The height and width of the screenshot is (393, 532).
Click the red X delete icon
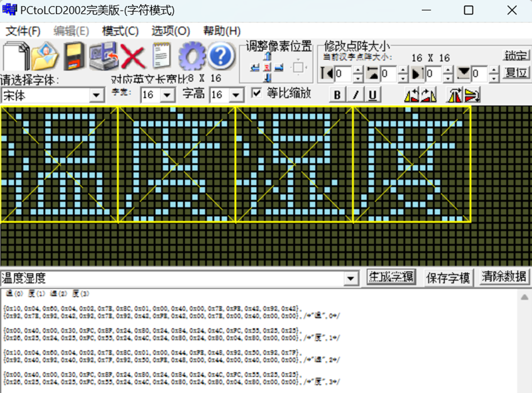pos(132,56)
